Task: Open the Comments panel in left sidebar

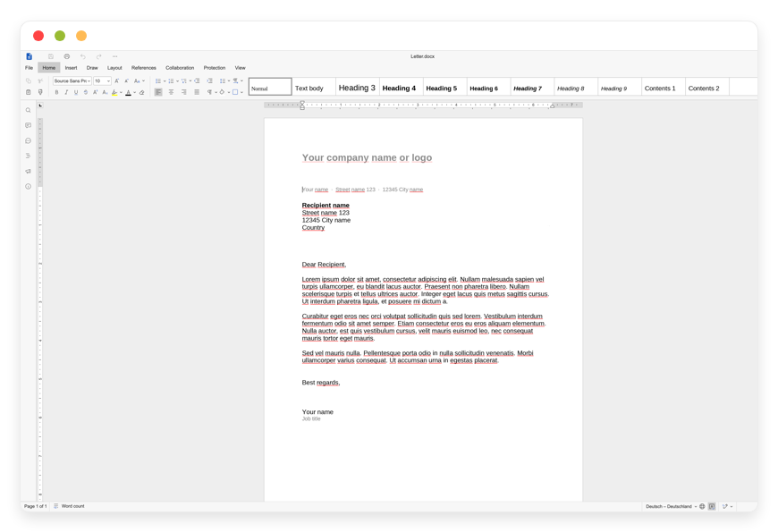Action: coord(29,125)
